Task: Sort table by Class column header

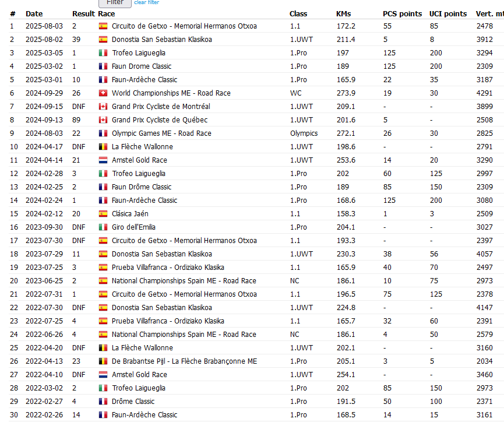Action: tap(298, 14)
